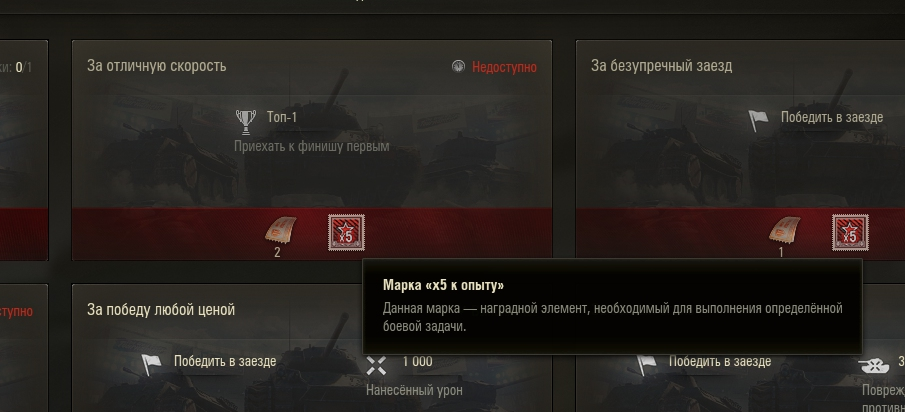905x412 pixels.
Task: Click the crossed-guns damage icon near 1 000
Action: point(376,365)
